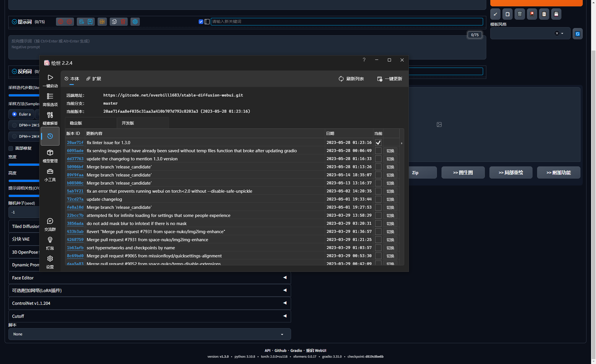
Task: Click the floppy disk save-style icon
Action: tap(556, 14)
